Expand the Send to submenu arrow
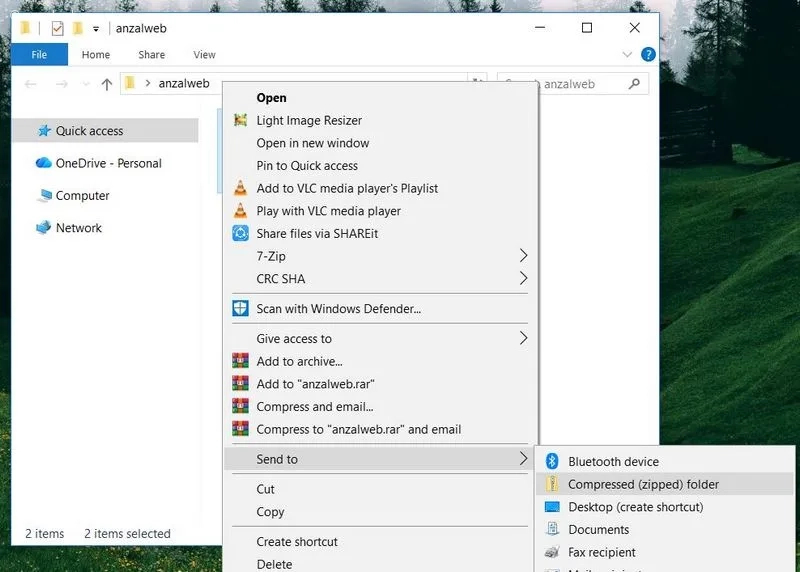The width and height of the screenshot is (800, 572). click(523, 458)
